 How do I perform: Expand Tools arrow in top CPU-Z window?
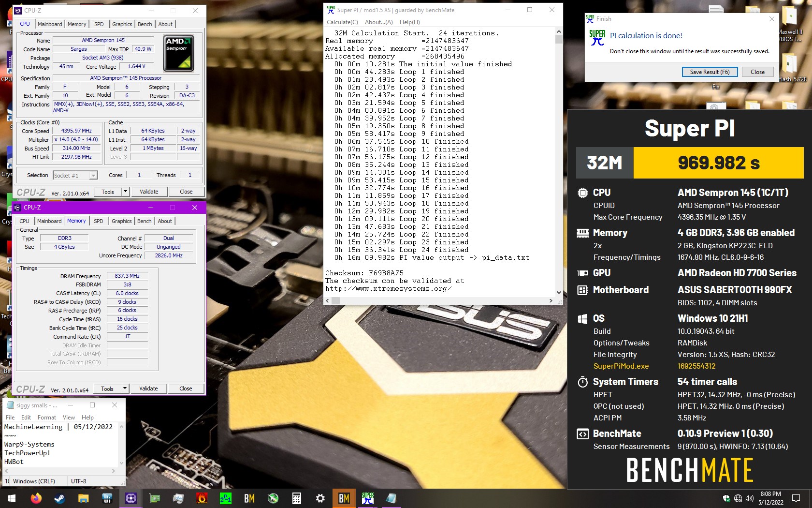(x=125, y=192)
